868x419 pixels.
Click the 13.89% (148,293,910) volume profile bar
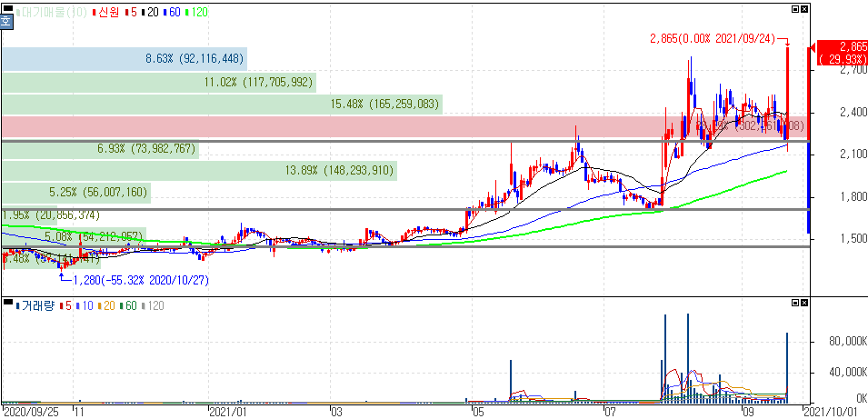pos(199,171)
